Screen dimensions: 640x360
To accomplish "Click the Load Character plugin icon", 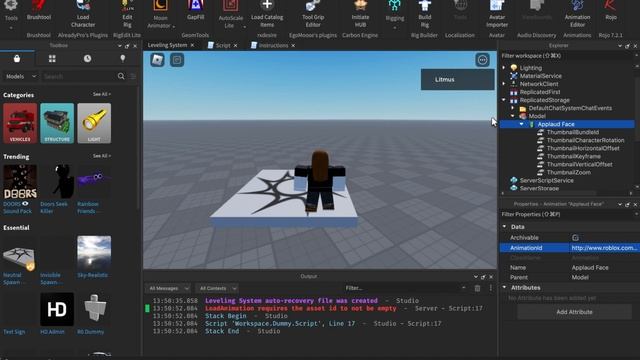I will 83,13.
